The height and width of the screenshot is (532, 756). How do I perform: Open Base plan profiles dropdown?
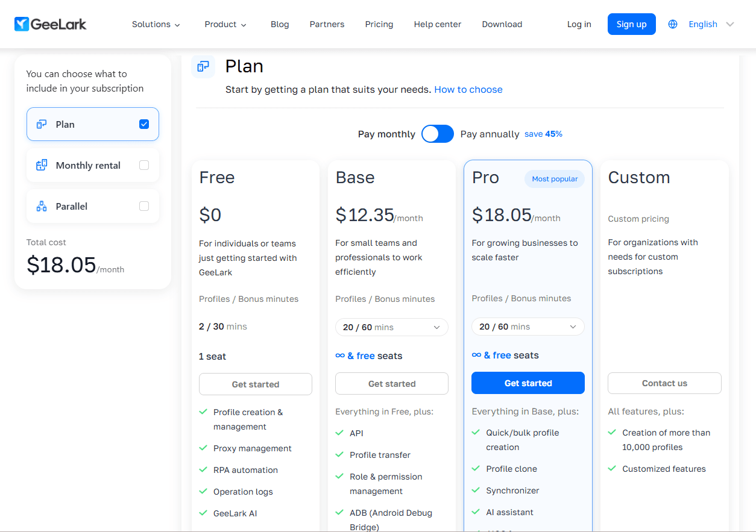coord(392,327)
